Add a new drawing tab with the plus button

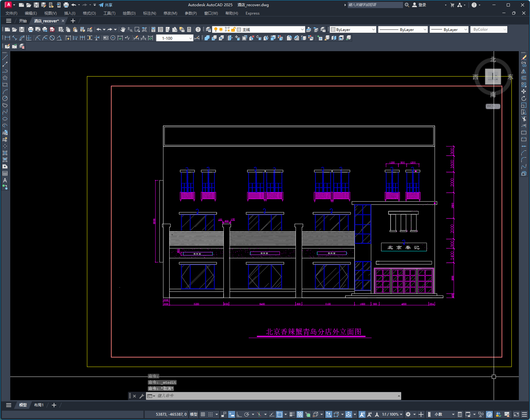pos(73,21)
